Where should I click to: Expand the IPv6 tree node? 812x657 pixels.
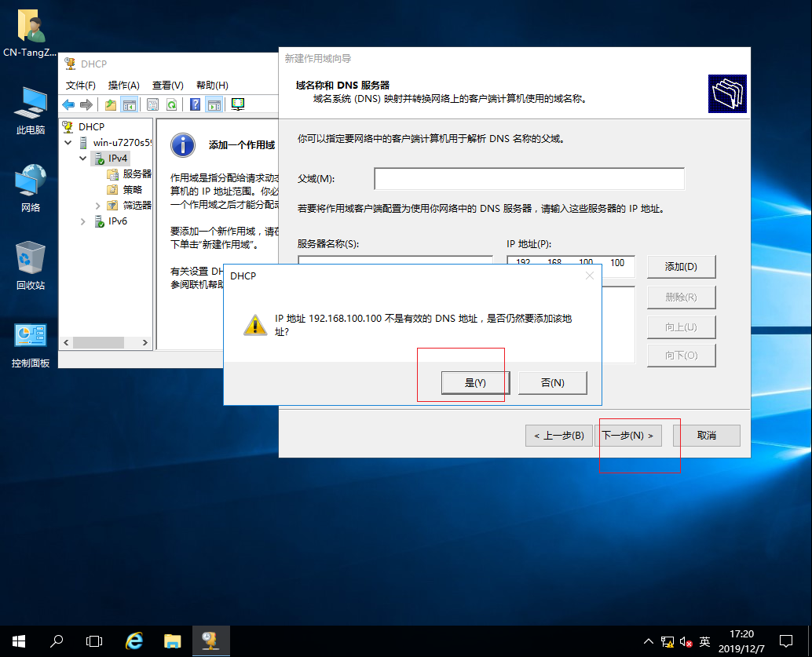coord(82,221)
